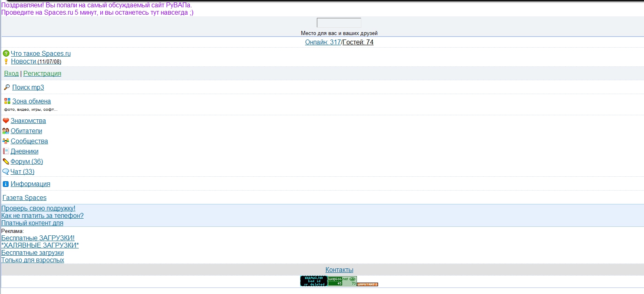Click the pencil icon beside Форум
The height and width of the screenshot is (294, 644).
(x=6, y=161)
